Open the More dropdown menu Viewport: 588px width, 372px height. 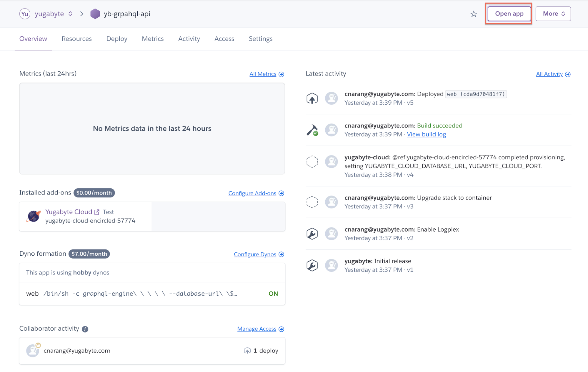coord(553,14)
